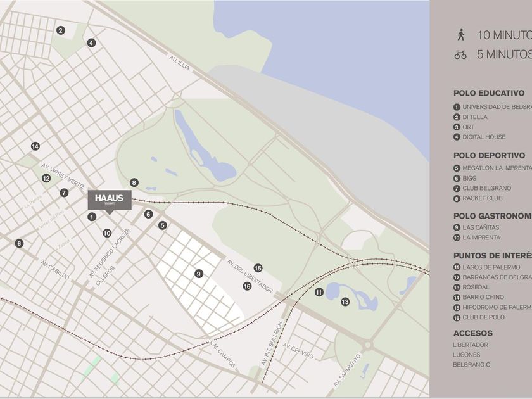Select the DI TELLA legend entry
This screenshot has height=399, width=532.
[x=470, y=117]
